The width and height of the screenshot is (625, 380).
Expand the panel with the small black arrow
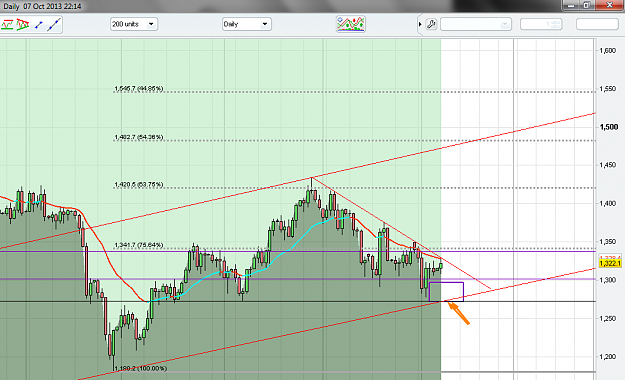click(x=420, y=24)
